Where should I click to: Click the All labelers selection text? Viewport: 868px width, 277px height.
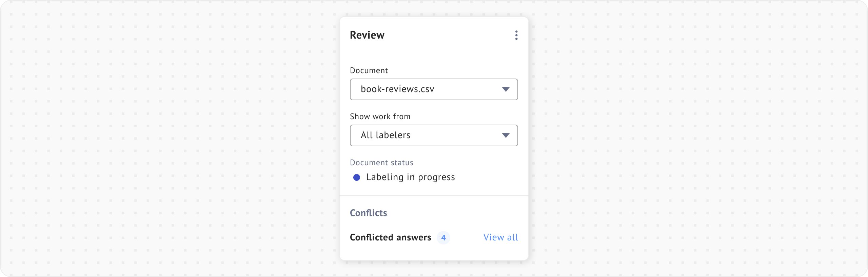(x=386, y=135)
